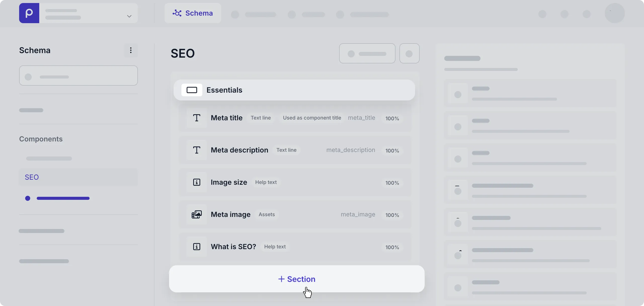The image size is (644, 306).
Task: Open the Schema three-dot menu
Action: pos(131,50)
